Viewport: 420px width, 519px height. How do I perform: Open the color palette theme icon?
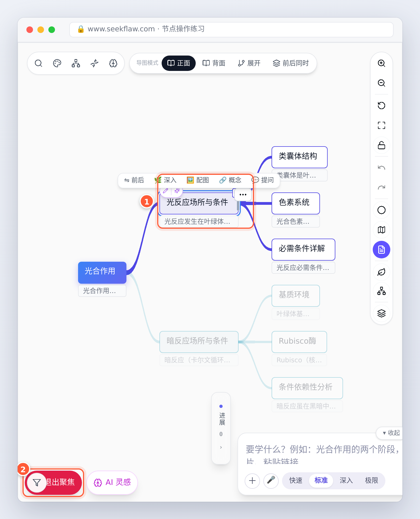57,63
